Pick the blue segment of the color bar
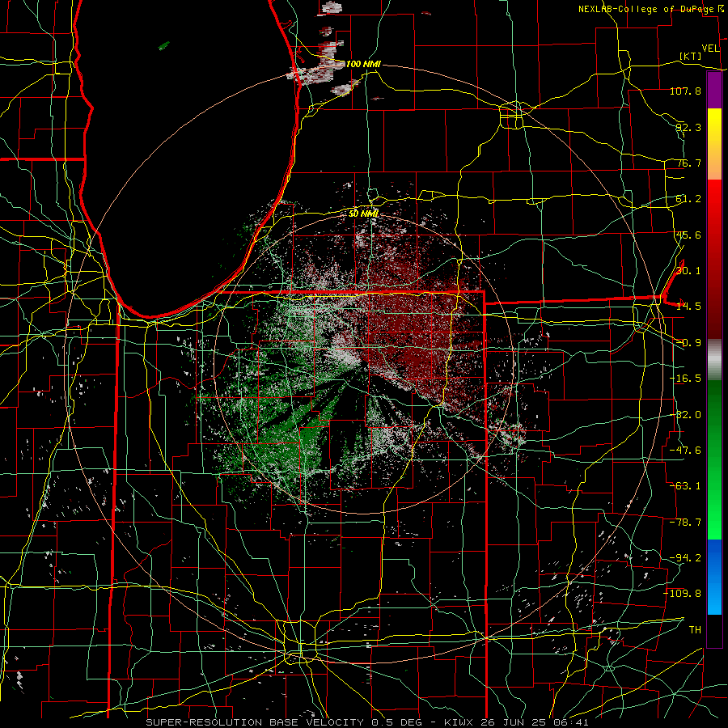728x728 pixels. point(714,577)
